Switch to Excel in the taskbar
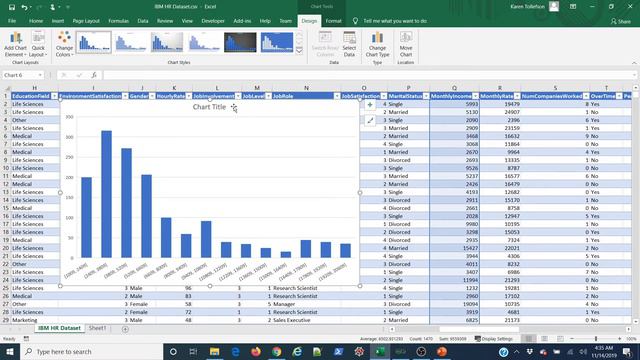This screenshot has width=640, height=360. 380,351
